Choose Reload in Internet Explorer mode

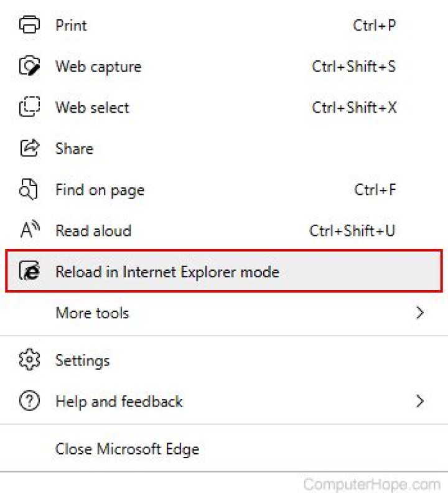pos(167,272)
